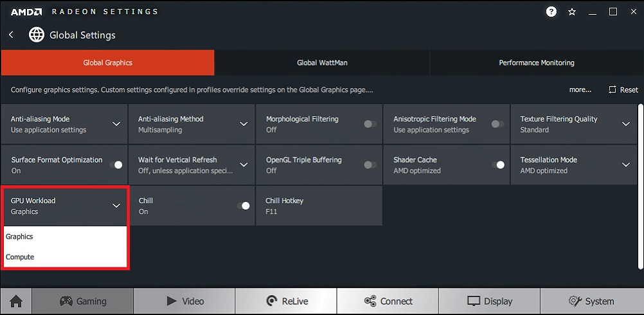
Task: Click the Home icon in bottom bar
Action: tap(16, 301)
